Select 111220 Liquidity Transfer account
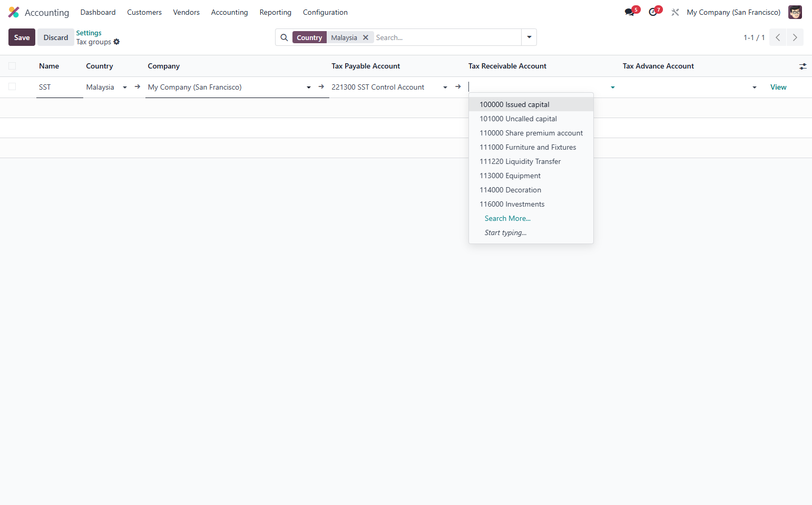This screenshot has width=812, height=505. point(531,161)
